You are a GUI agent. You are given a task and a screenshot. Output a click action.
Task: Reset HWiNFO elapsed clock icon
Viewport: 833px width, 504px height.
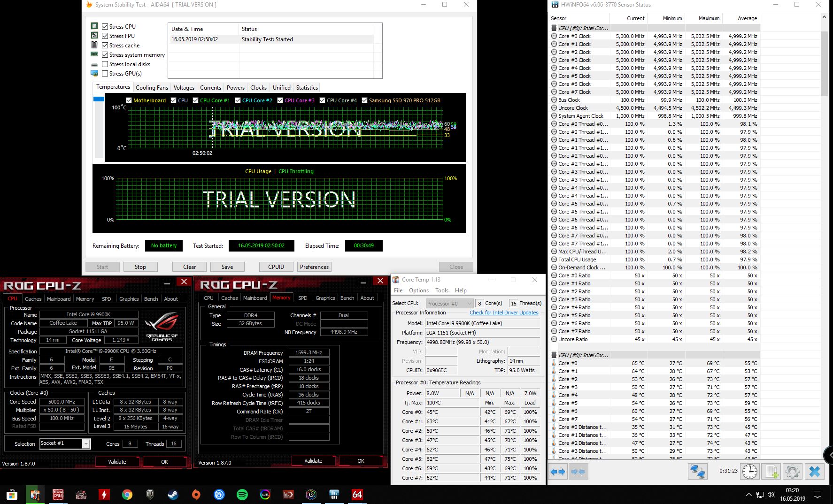(x=750, y=471)
